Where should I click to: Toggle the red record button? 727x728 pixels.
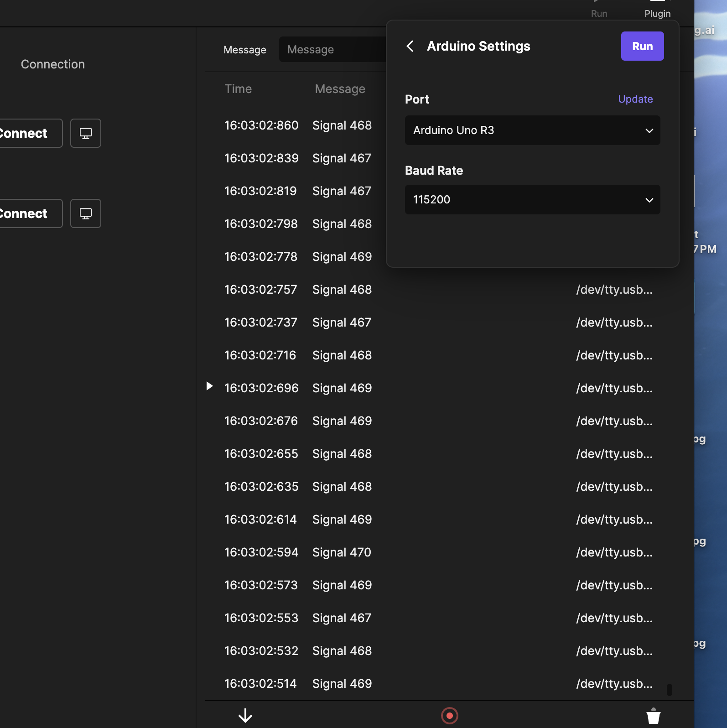pyautogui.click(x=449, y=715)
